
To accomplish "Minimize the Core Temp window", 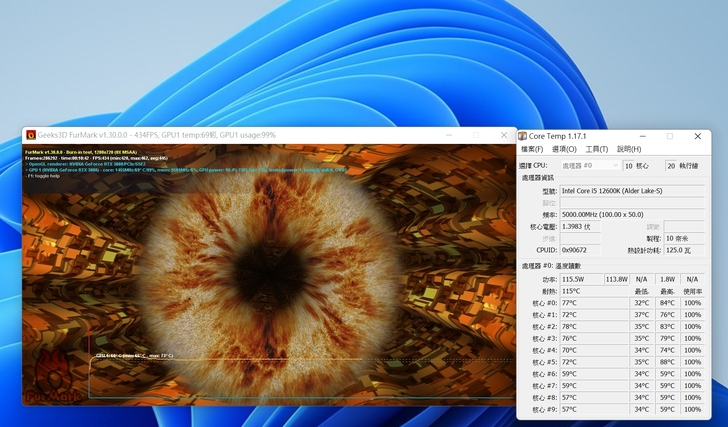I will tap(642, 135).
